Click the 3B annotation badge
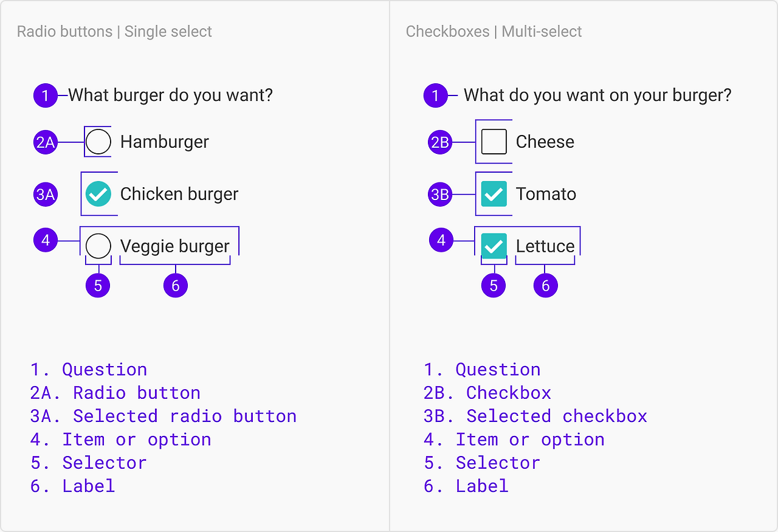778x532 pixels. (439, 195)
